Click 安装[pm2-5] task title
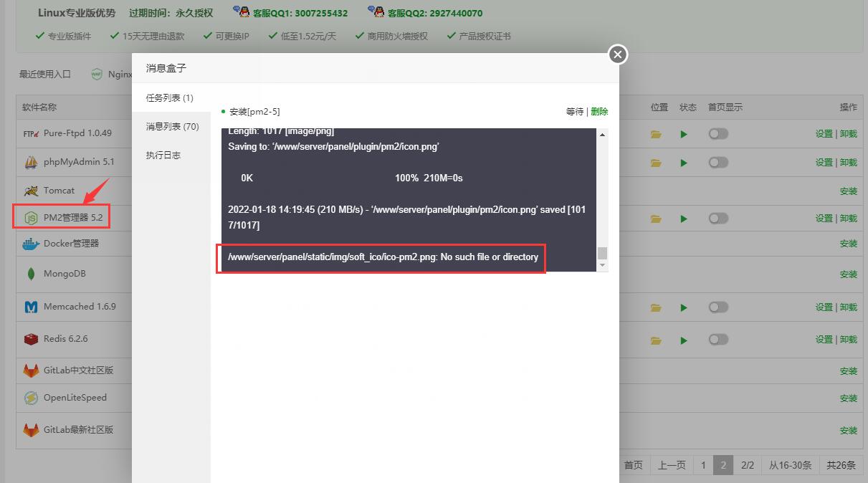868x483 pixels. pyautogui.click(x=254, y=112)
